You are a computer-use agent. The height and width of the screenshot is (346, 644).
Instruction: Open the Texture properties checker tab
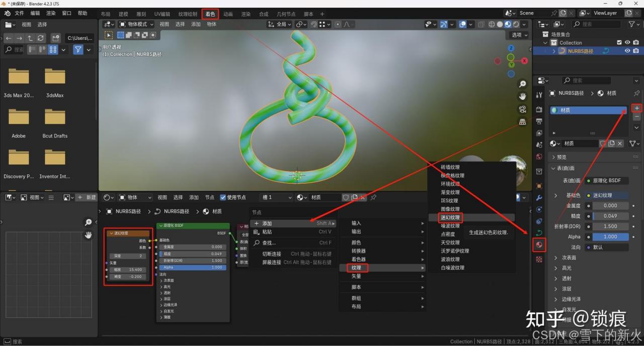pyautogui.click(x=539, y=259)
